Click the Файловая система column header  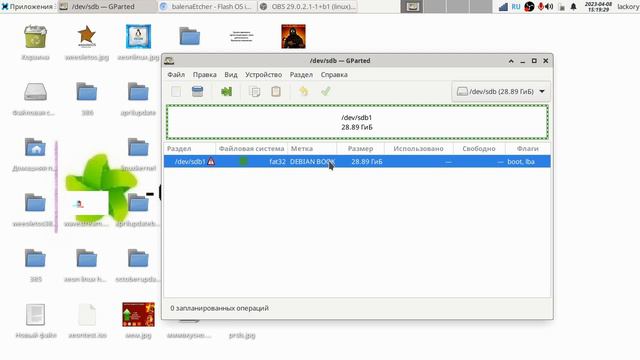tap(251, 149)
